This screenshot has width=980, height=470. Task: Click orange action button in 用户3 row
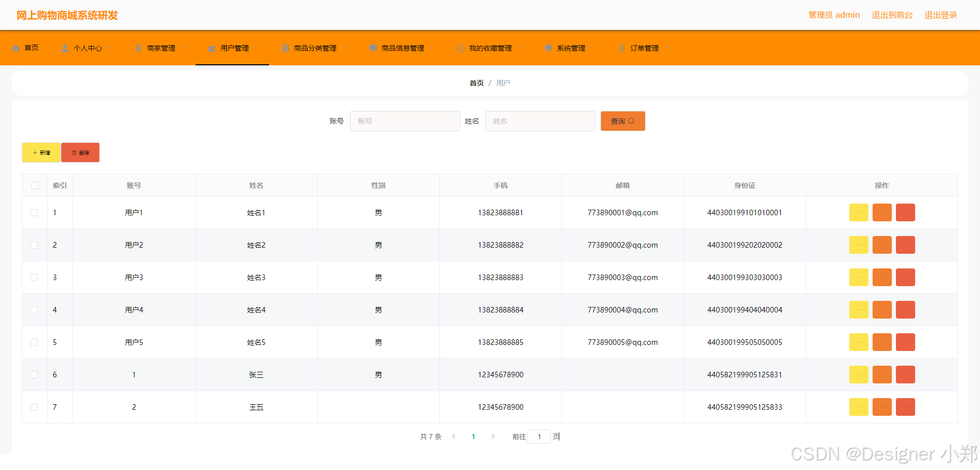pos(882,278)
